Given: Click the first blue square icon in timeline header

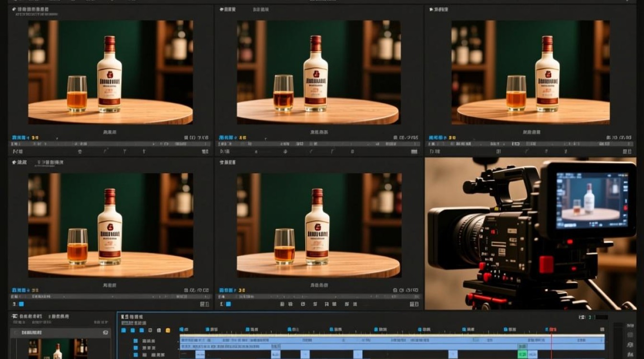Looking at the screenshot, I should coord(124,330).
